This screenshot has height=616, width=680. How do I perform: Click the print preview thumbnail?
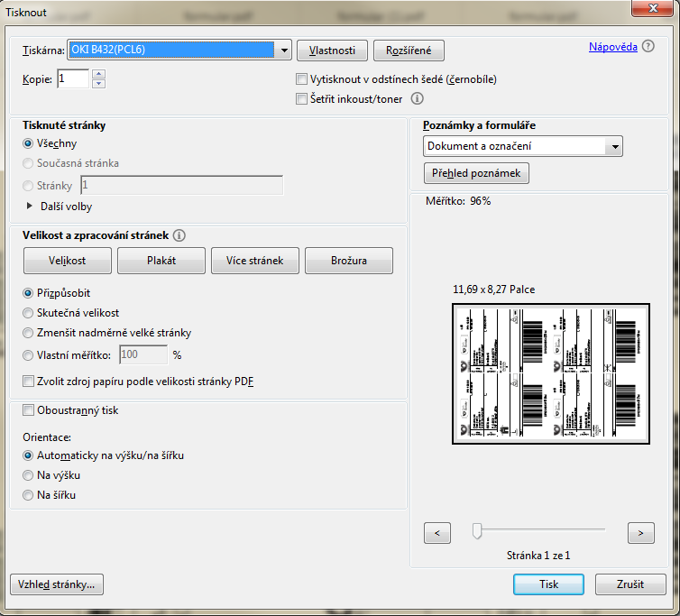(550, 373)
